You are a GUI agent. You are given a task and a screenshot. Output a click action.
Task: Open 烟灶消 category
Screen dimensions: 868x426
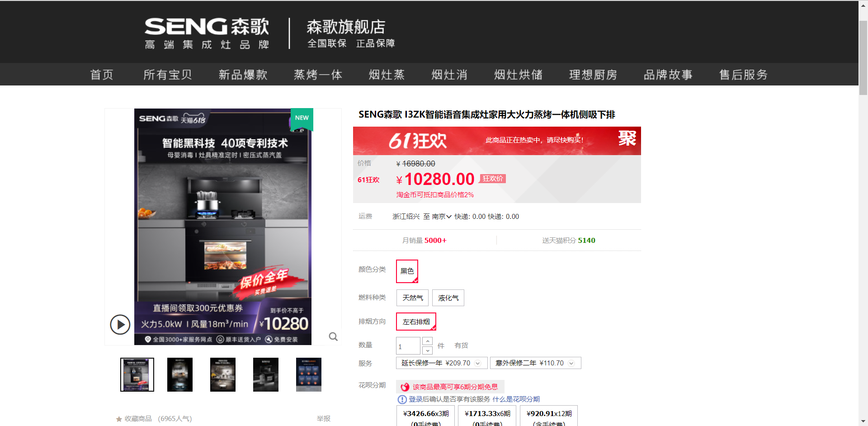click(449, 75)
